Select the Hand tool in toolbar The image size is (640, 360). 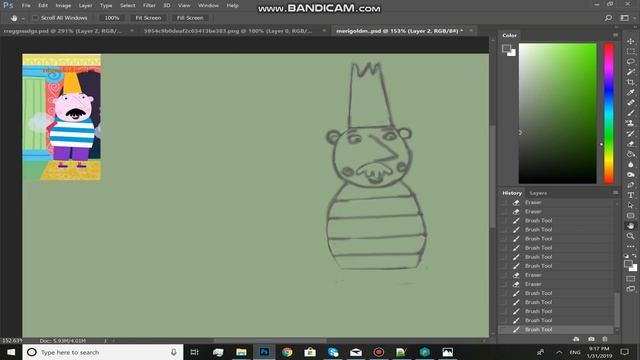tap(631, 226)
